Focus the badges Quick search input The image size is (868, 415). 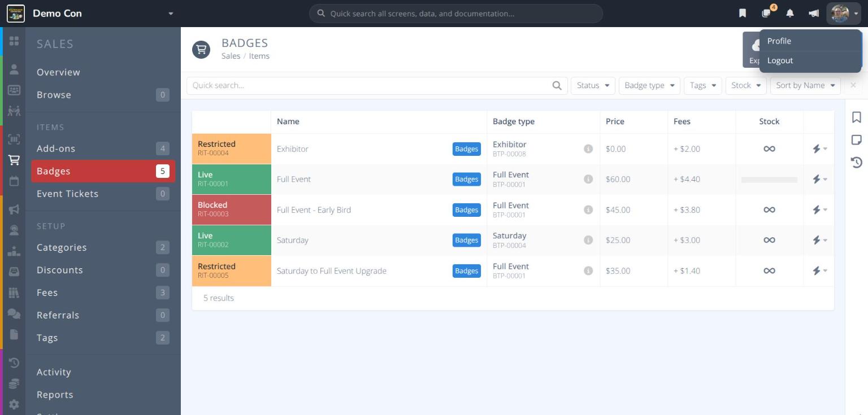click(377, 85)
